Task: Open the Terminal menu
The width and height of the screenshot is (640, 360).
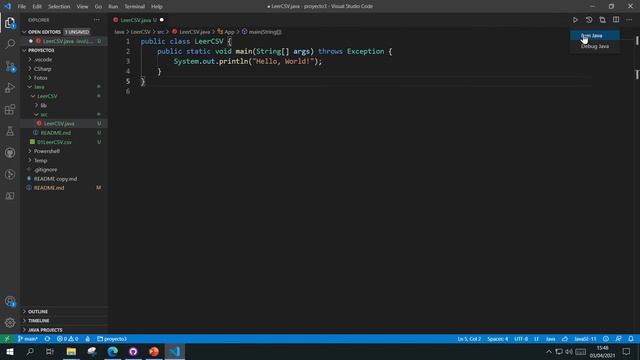Action: pyautogui.click(x=135, y=7)
